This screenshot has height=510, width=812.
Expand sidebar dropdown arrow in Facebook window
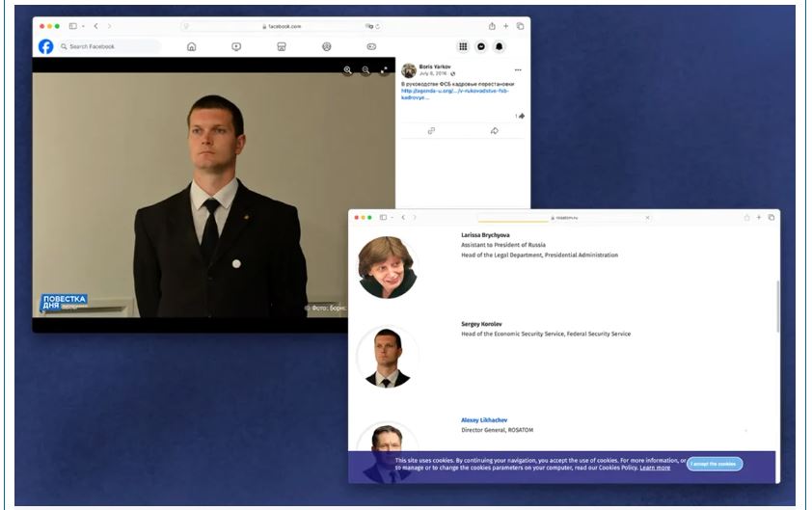[x=83, y=26]
